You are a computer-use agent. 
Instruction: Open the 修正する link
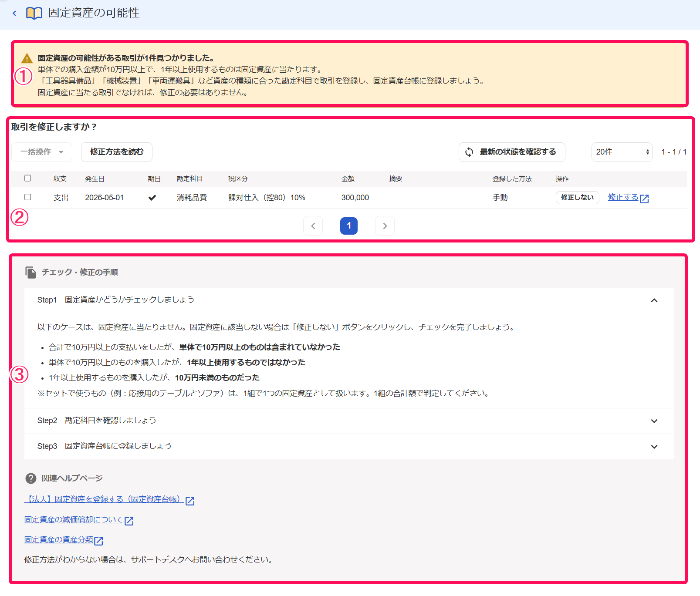point(623,197)
